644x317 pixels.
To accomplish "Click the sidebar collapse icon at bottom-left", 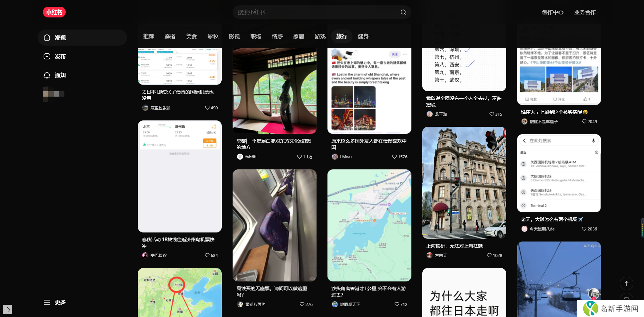I will coord(7,309).
